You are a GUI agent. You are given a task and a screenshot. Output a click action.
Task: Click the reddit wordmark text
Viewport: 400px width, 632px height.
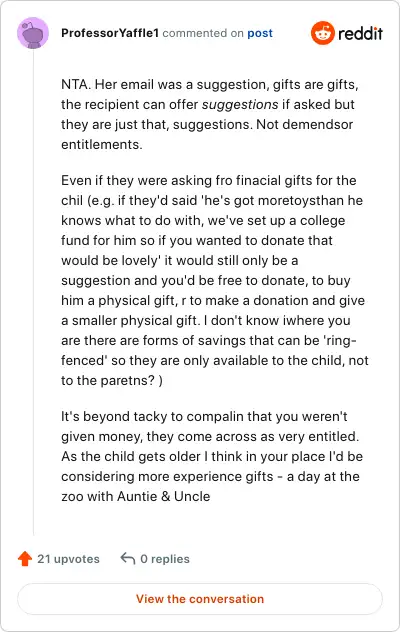pyautogui.click(x=360, y=33)
